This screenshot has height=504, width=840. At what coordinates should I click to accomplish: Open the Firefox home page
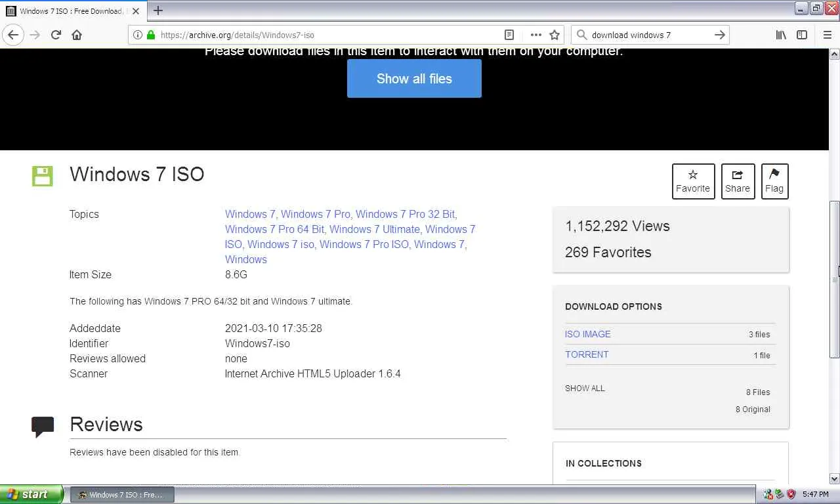77,35
